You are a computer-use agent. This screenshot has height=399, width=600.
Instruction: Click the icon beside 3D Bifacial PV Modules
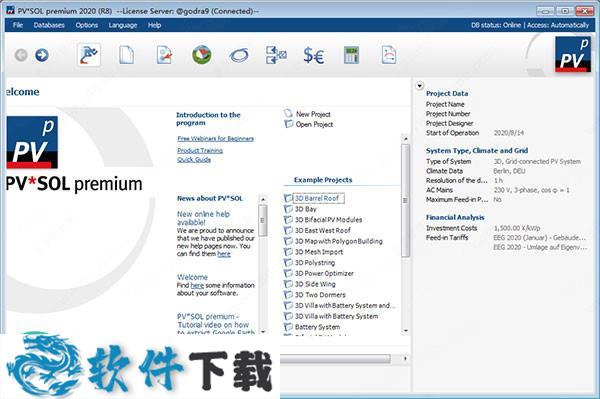point(288,220)
